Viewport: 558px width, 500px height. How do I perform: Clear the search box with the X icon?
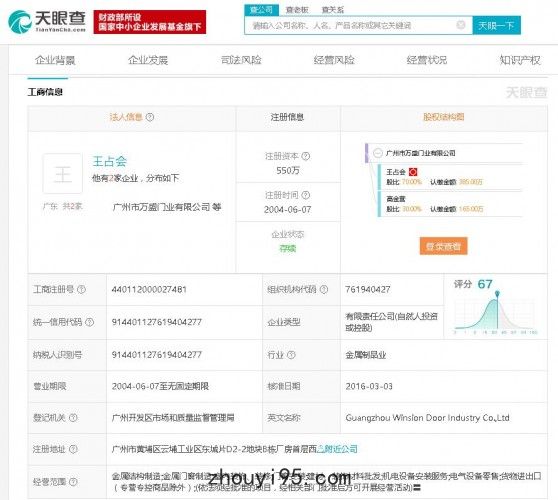click(x=460, y=25)
